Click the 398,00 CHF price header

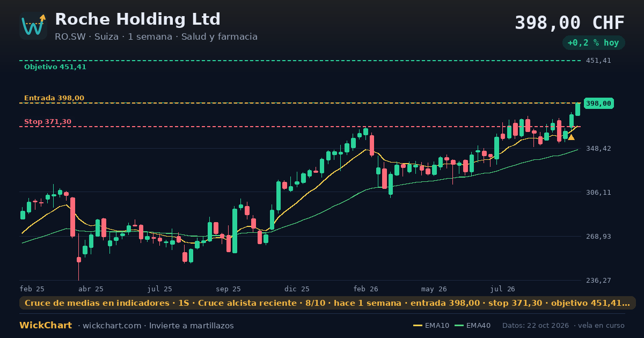(569, 23)
